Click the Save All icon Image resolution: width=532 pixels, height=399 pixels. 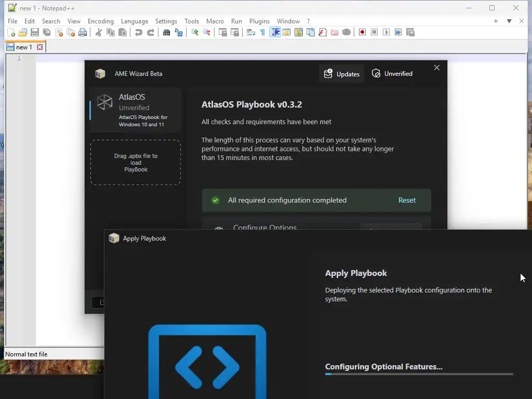(47, 32)
